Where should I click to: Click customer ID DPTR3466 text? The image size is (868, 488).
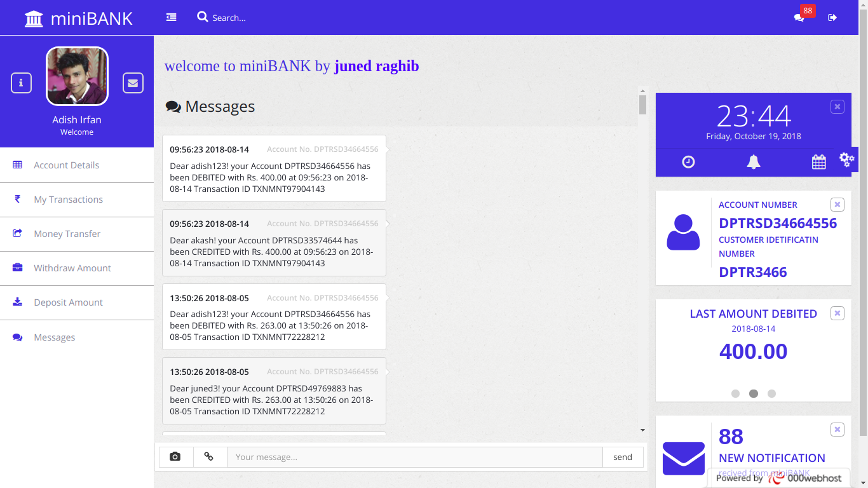pyautogui.click(x=753, y=272)
